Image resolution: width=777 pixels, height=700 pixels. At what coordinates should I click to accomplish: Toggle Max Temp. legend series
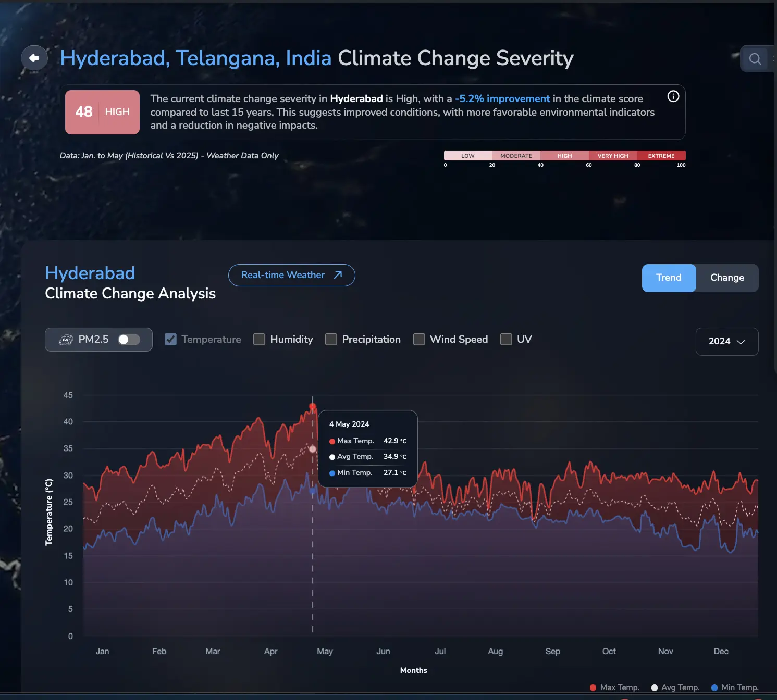click(x=614, y=687)
